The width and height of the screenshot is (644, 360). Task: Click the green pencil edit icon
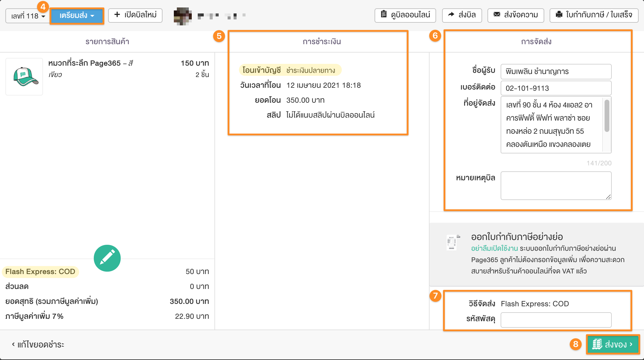click(x=107, y=258)
